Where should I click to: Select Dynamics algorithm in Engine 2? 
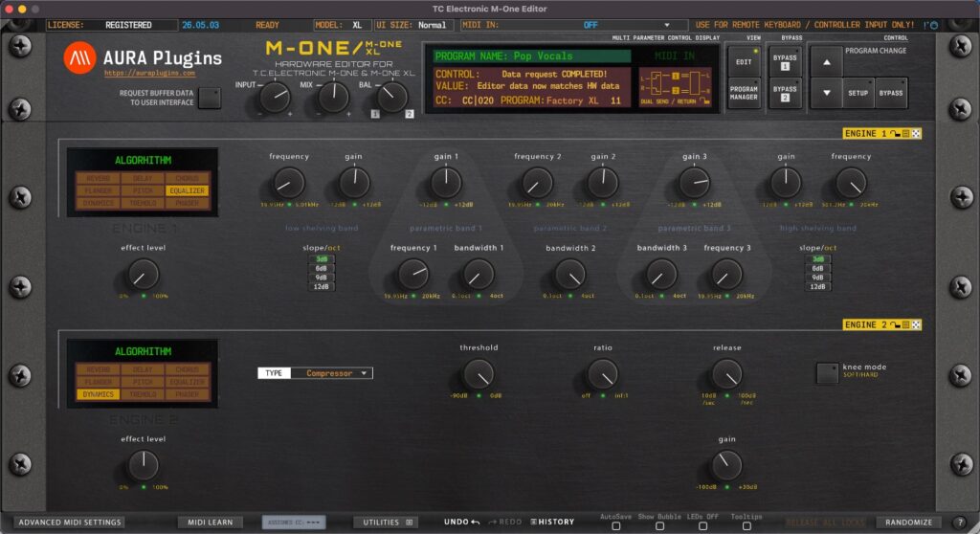click(99, 394)
